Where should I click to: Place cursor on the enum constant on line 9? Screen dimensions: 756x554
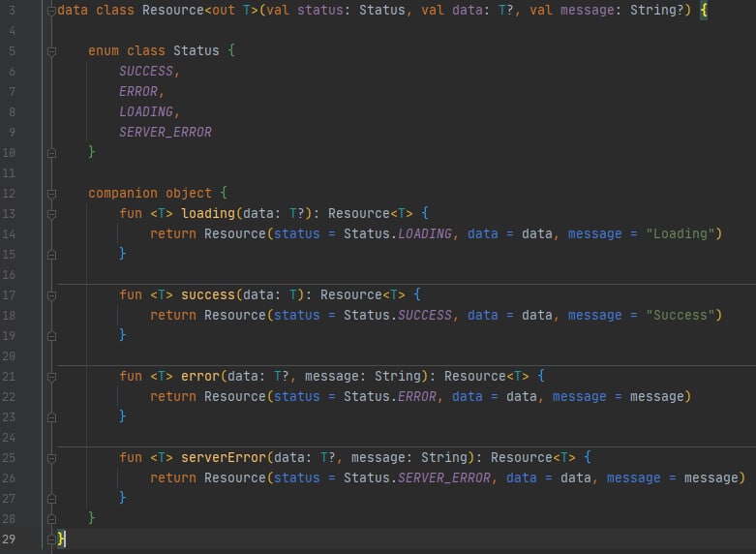click(166, 133)
